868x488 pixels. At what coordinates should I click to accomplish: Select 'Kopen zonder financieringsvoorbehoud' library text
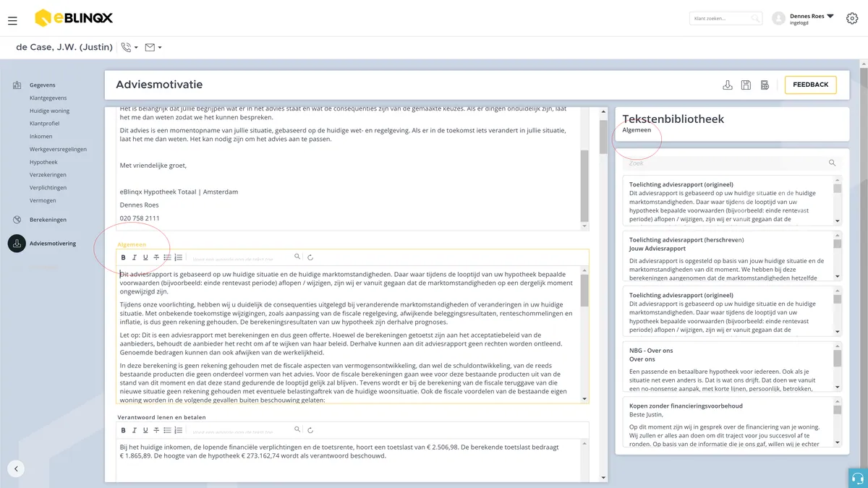pyautogui.click(x=732, y=421)
